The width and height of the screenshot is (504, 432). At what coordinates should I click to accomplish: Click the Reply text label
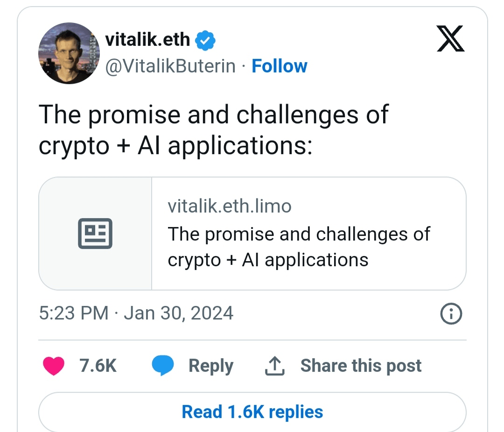(x=210, y=366)
